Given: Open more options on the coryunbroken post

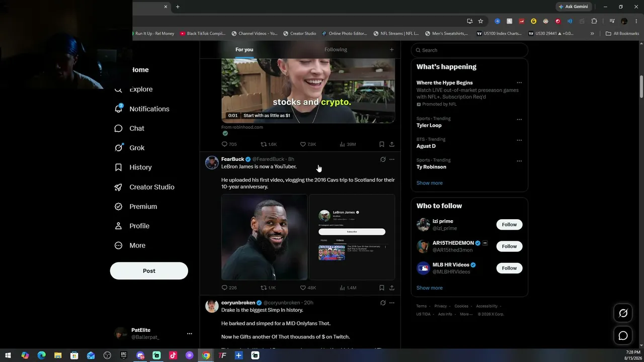Looking at the screenshot, I should click(392, 303).
